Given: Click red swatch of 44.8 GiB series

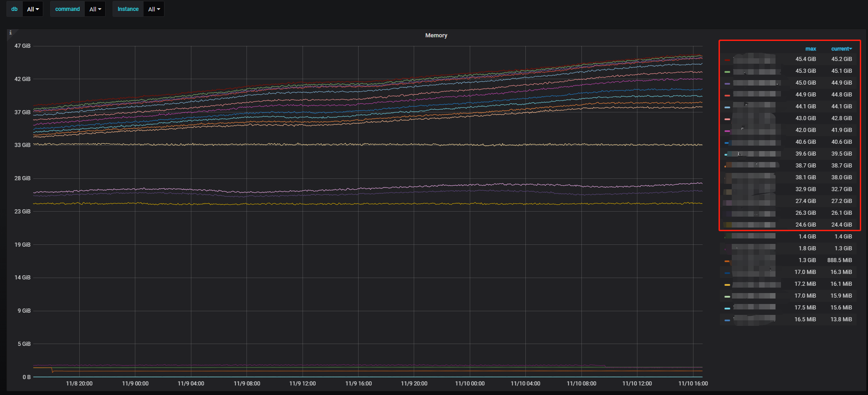Looking at the screenshot, I should [x=727, y=95].
